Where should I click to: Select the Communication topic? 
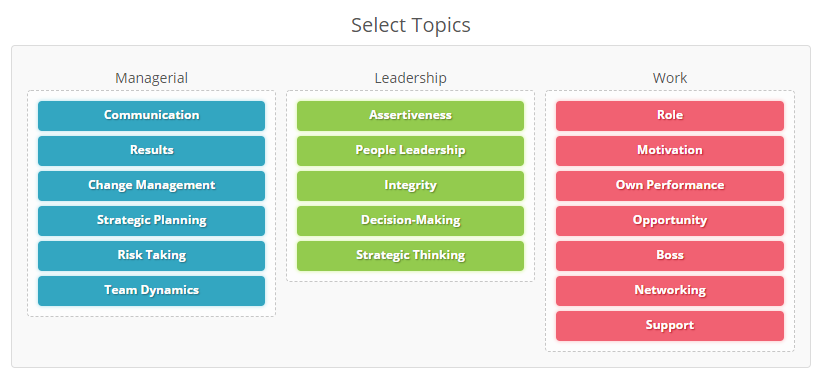coord(151,116)
